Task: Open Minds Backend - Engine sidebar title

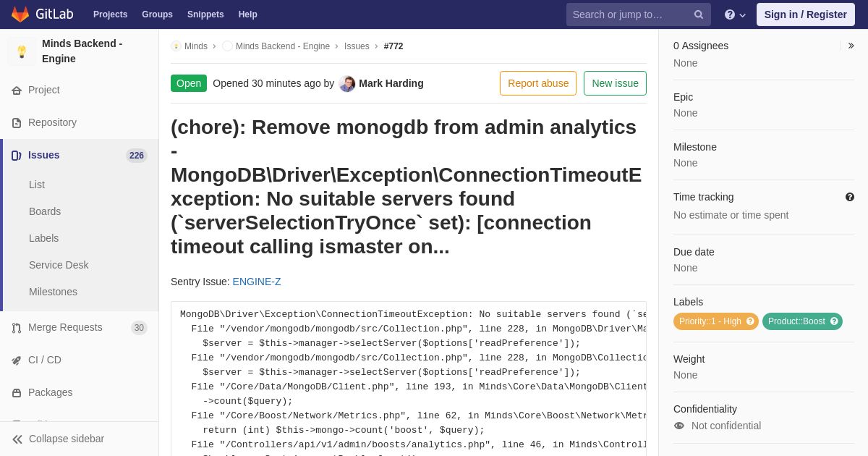Action: [82, 51]
